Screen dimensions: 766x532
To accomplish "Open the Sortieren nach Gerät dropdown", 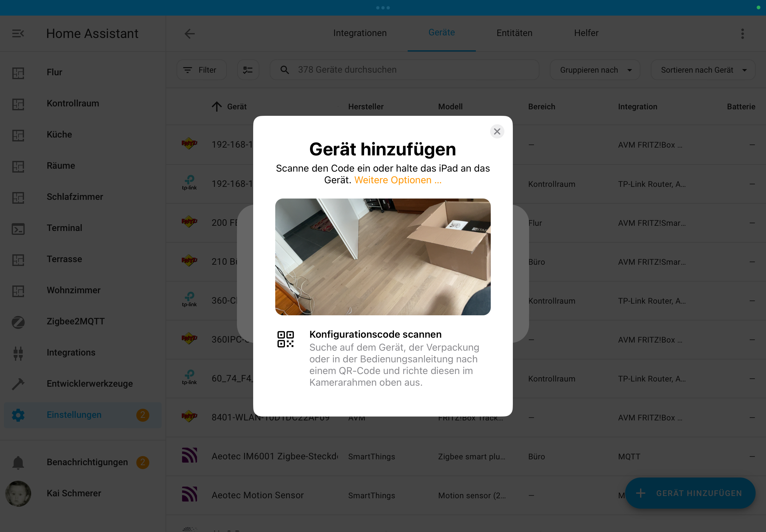I will click(703, 70).
